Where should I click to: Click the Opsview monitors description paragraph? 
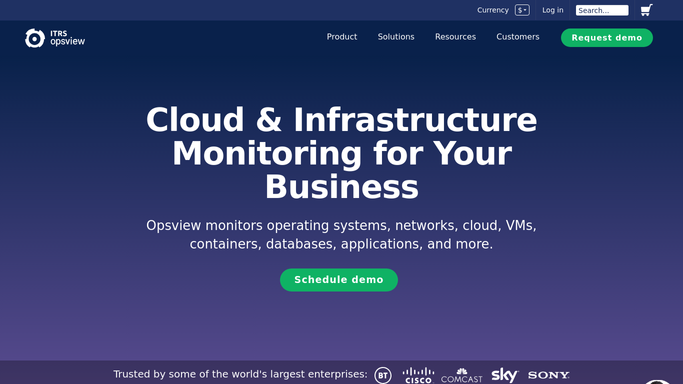[x=342, y=235]
